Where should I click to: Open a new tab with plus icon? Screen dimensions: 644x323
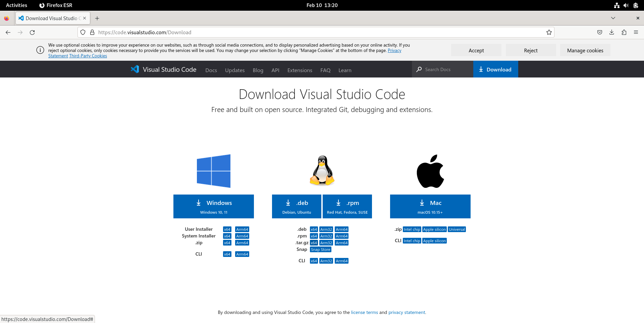pyautogui.click(x=97, y=18)
